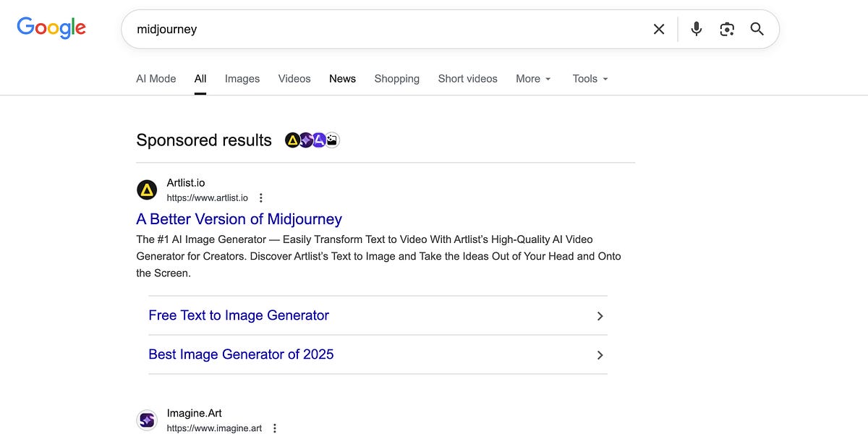This screenshot has width=868, height=434.
Task: Open Best Image Generator of 2025 sitelink
Action: tap(241, 354)
